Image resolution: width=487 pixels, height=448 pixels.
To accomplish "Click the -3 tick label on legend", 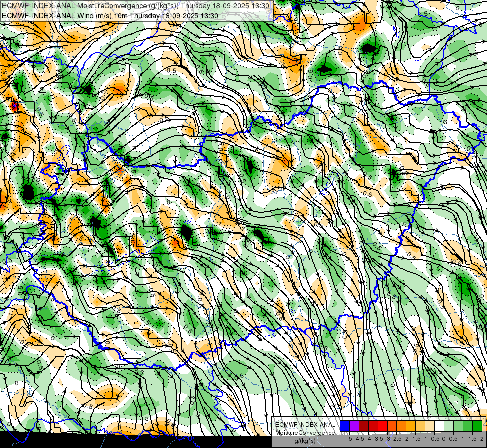I will [x=387, y=439].
